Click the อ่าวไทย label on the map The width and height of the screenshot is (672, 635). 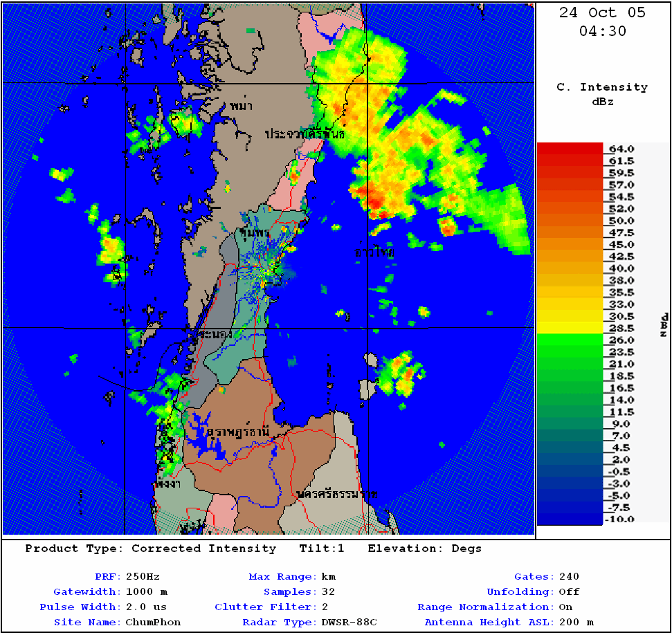pos(374,253)
